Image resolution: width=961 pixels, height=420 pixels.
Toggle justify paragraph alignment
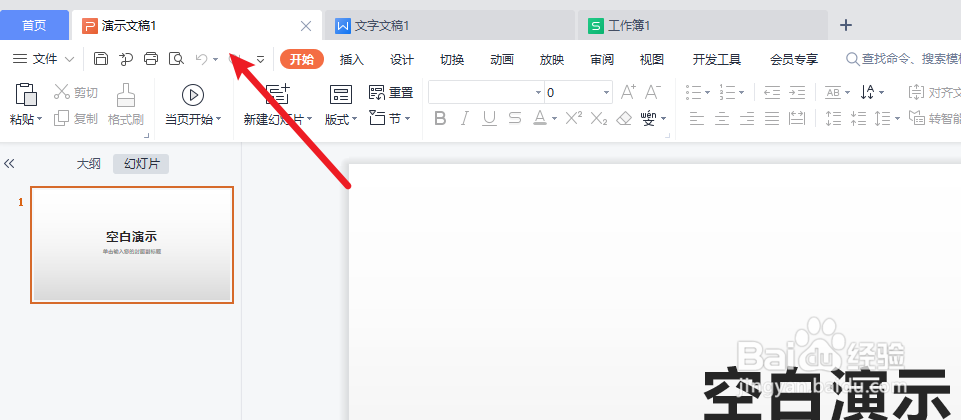[772, 118]
